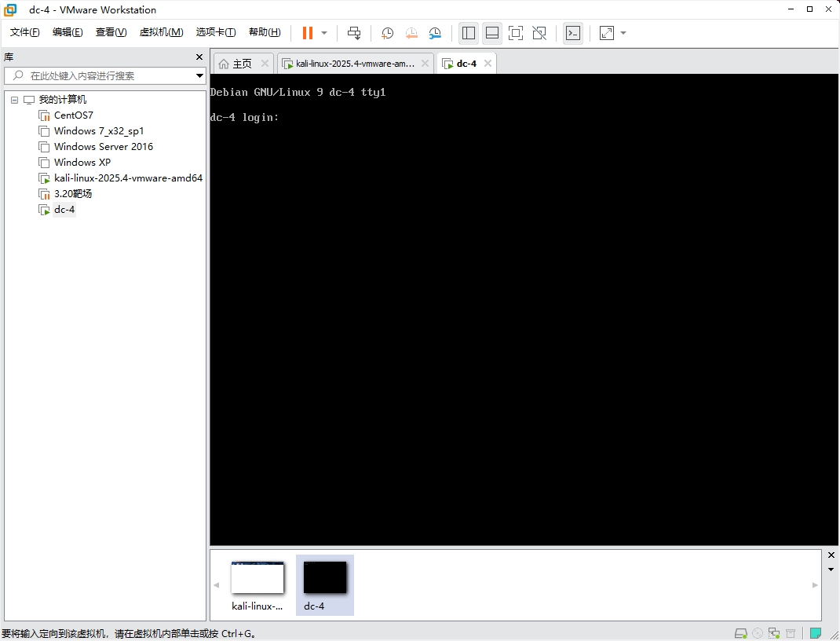
Task: Select kali-linux-2025.4-vmware-amd64 in the library
Action: 128,178
